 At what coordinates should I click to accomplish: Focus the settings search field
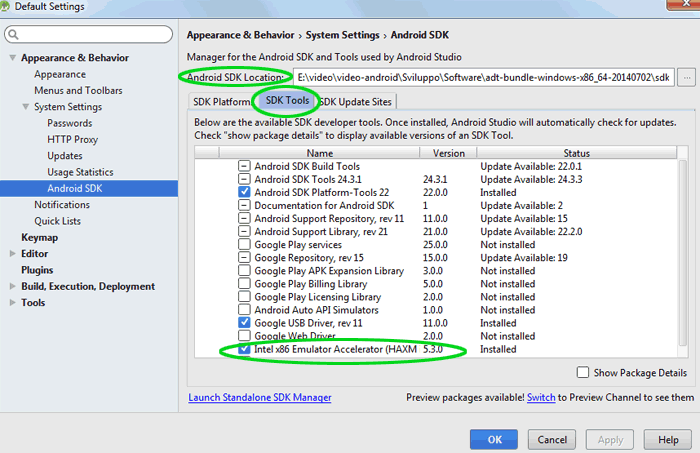(88, 34)
